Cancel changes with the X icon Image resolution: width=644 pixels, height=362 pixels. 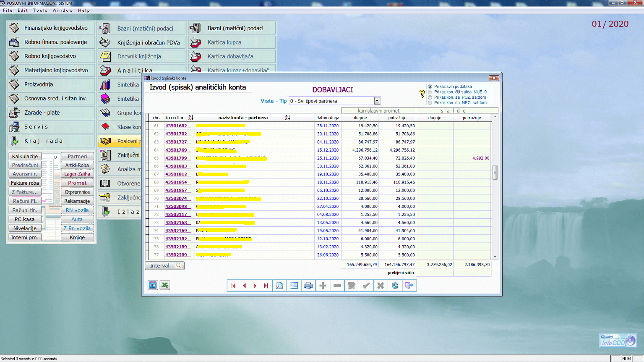pyautogui.click(x=381, y=286)
